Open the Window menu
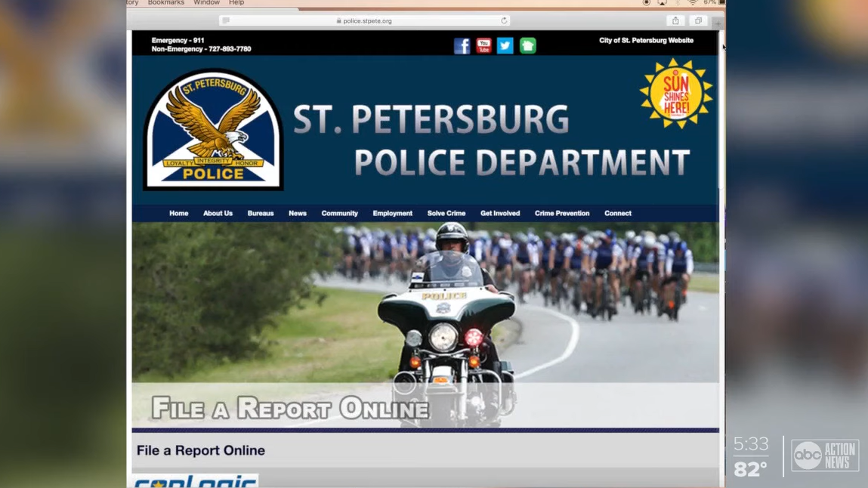Image resolution: width=868 pixels, height=488 pixels. click(x=206, y=3)
